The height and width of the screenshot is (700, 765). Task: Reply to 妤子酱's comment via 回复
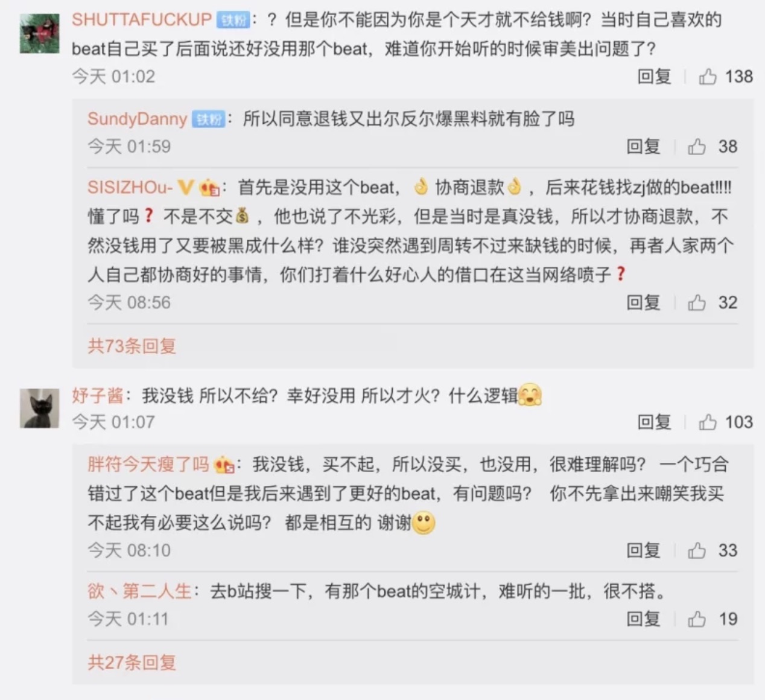[x=655, y=422]
